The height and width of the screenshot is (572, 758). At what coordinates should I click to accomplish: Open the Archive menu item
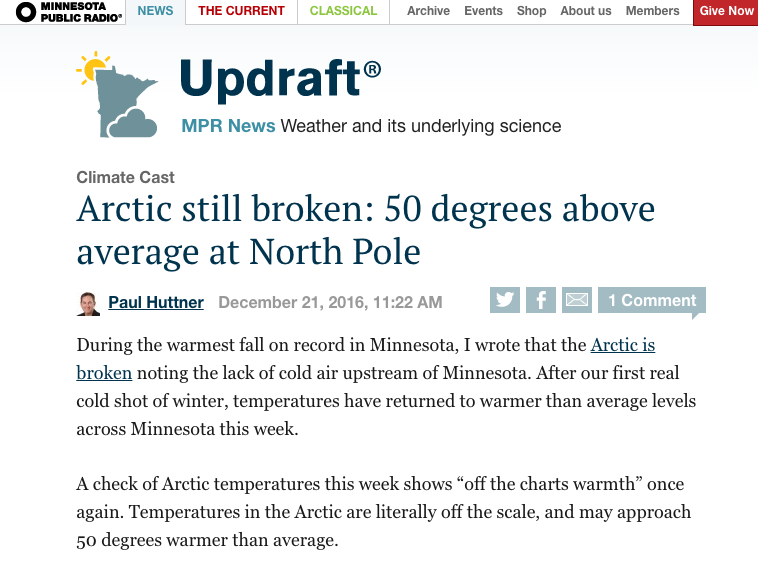coord(428,11)
